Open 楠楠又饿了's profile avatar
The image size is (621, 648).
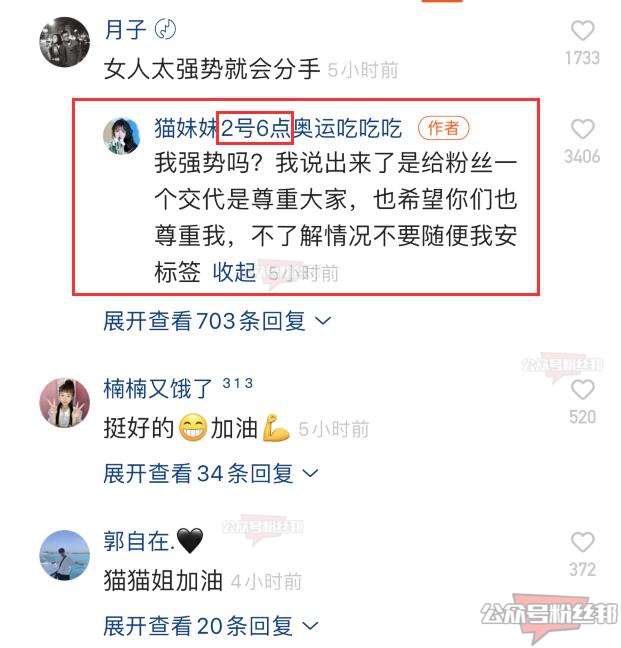[x=64, y=402]
